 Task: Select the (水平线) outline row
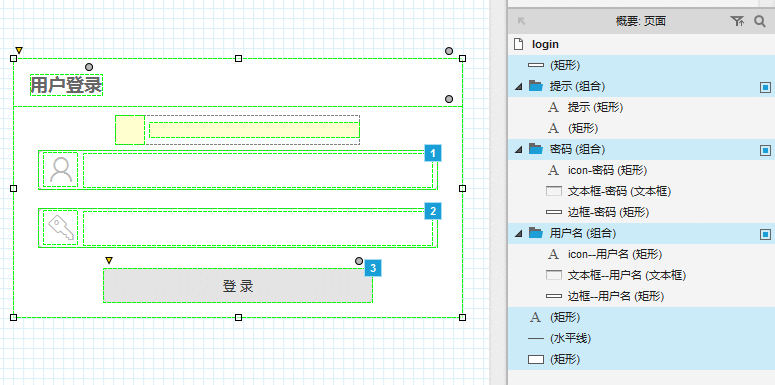coord(641,339)
